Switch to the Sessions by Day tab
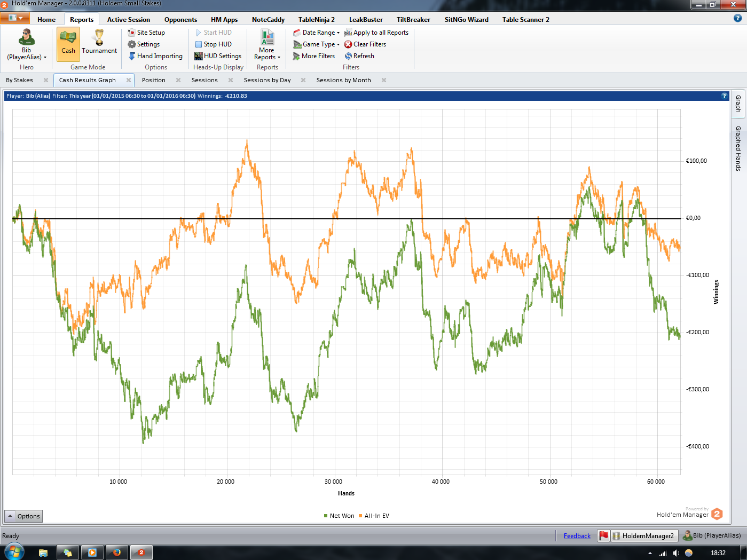The height and width of the screenshot is (560, 747). click(268, 80)
